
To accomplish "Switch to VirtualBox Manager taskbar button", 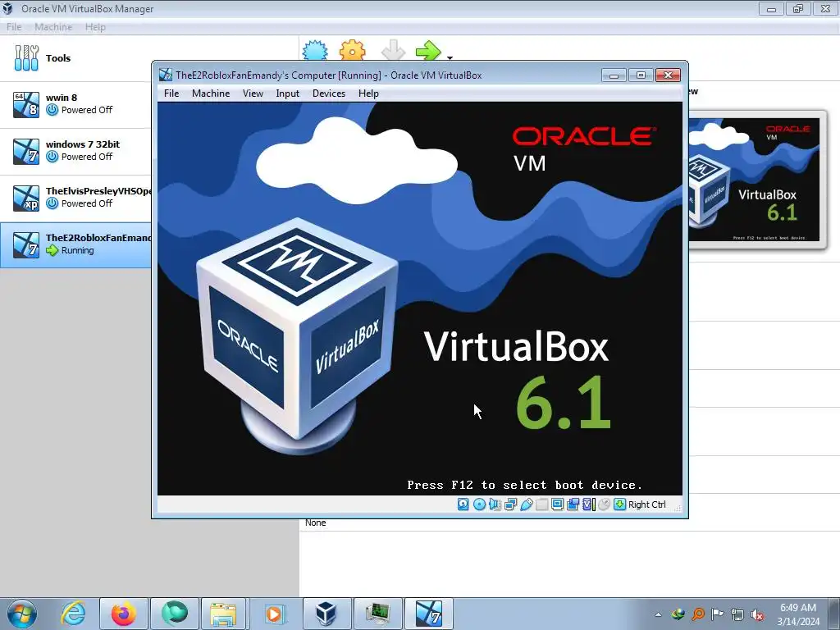I will [x=326, y=614].
